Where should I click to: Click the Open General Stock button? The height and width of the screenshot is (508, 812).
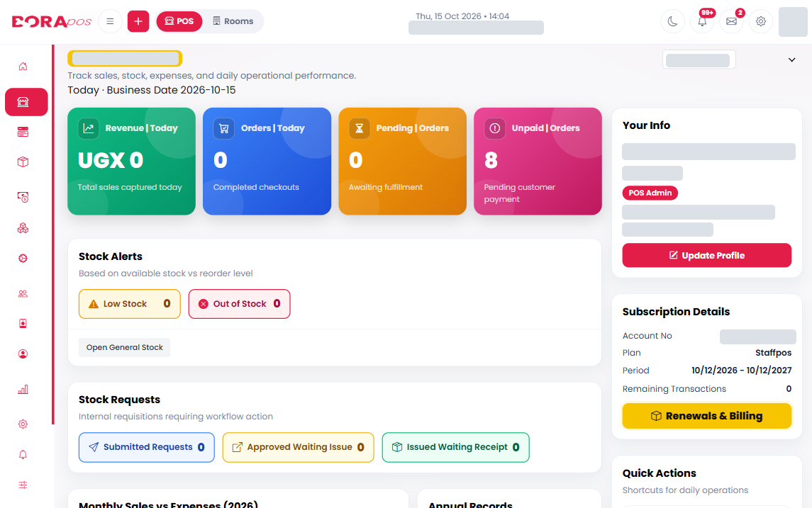pos(124,348)
